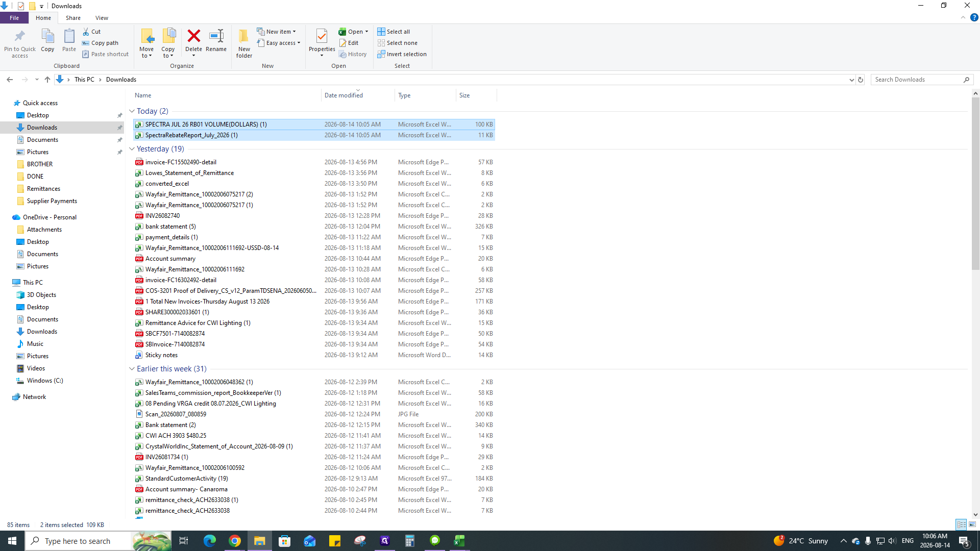The image size is (980, 551).
Task: Open the notification center icon
Action: tap(964, 541)
